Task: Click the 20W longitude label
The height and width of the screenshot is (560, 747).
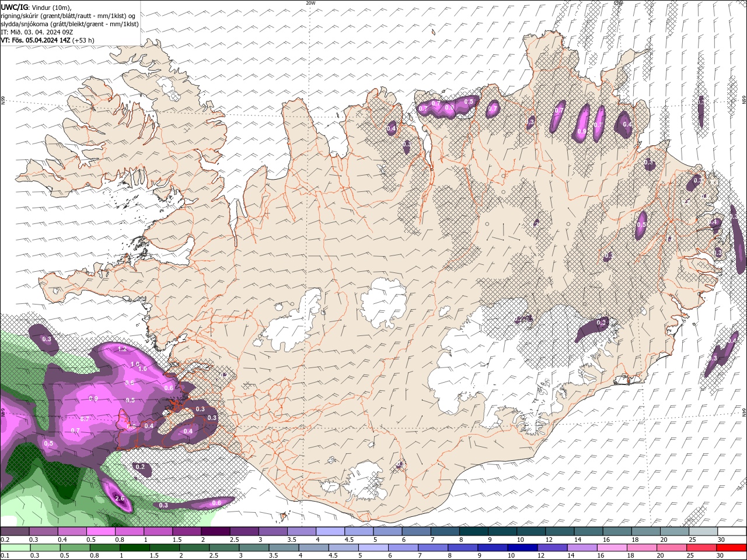Action: click(x=310, y=3)
